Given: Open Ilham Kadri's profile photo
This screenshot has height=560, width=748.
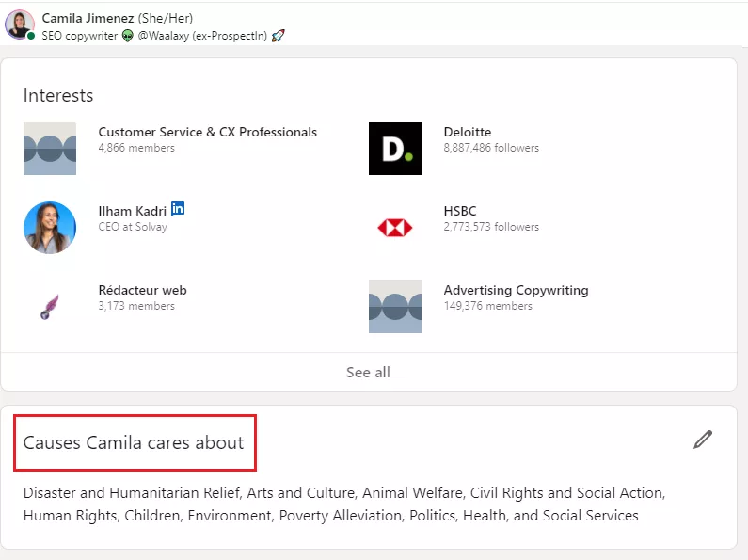Looking at the screenshot, I should point(50,227).
